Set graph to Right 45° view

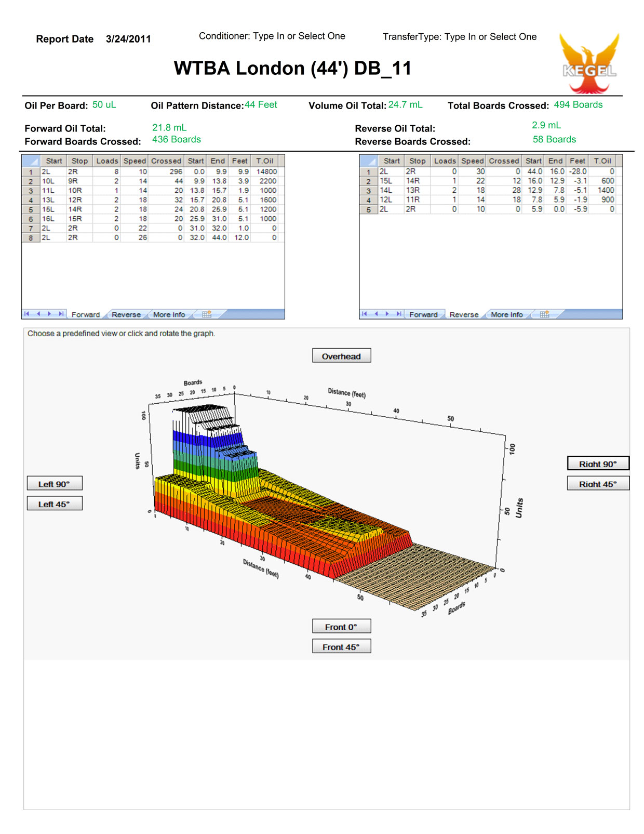[598, 484]
